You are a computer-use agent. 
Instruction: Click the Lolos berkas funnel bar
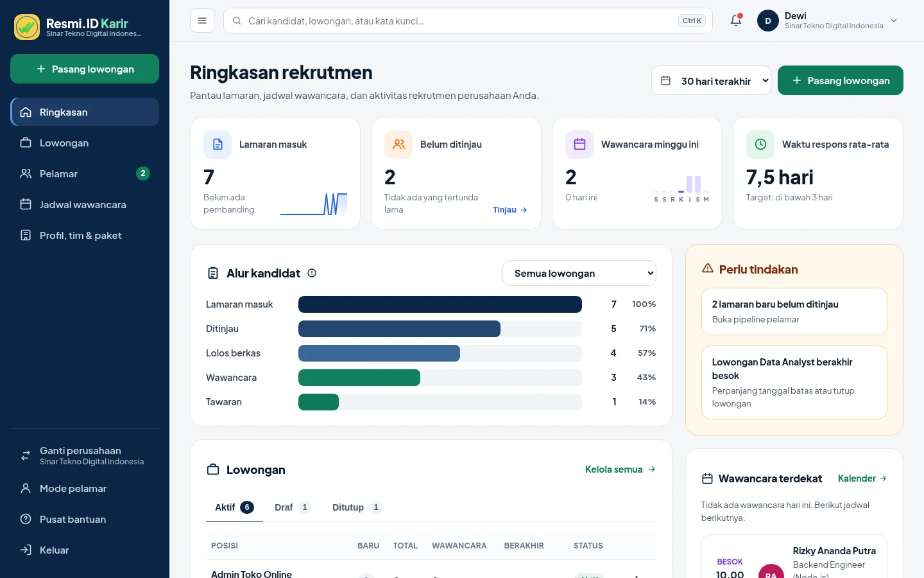(379, 353)
